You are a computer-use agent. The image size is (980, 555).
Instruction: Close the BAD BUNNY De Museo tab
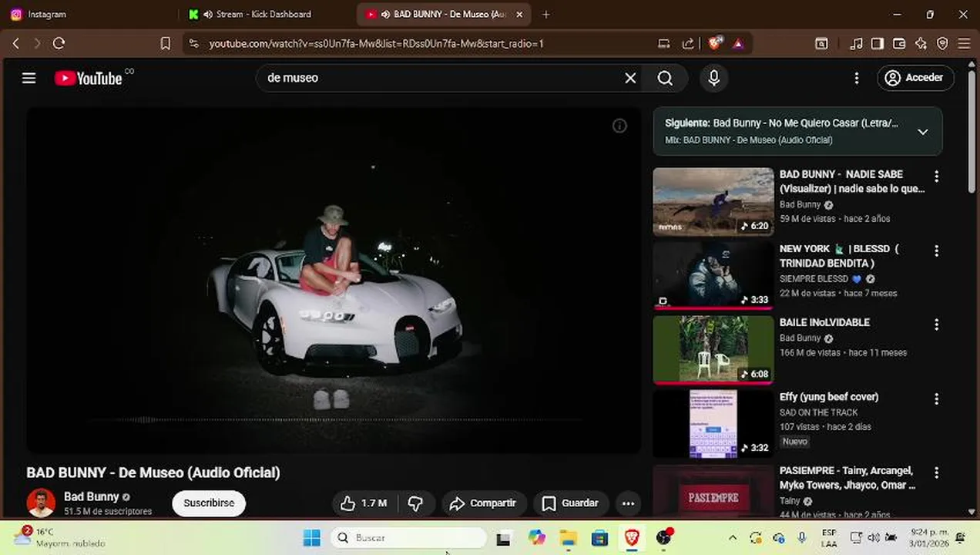[x=519, y=14]
